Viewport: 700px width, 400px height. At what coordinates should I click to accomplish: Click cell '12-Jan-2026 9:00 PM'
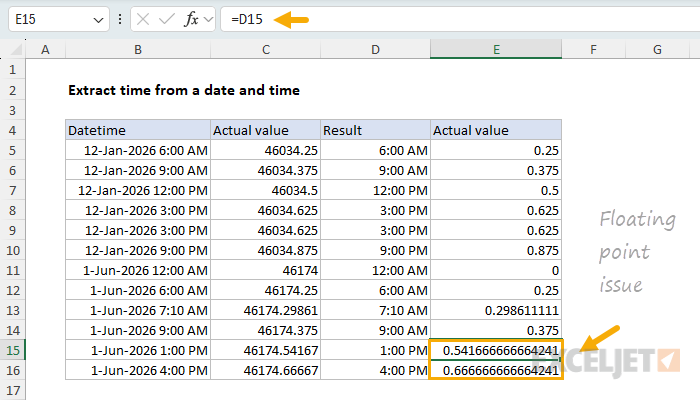click(138, 250)
